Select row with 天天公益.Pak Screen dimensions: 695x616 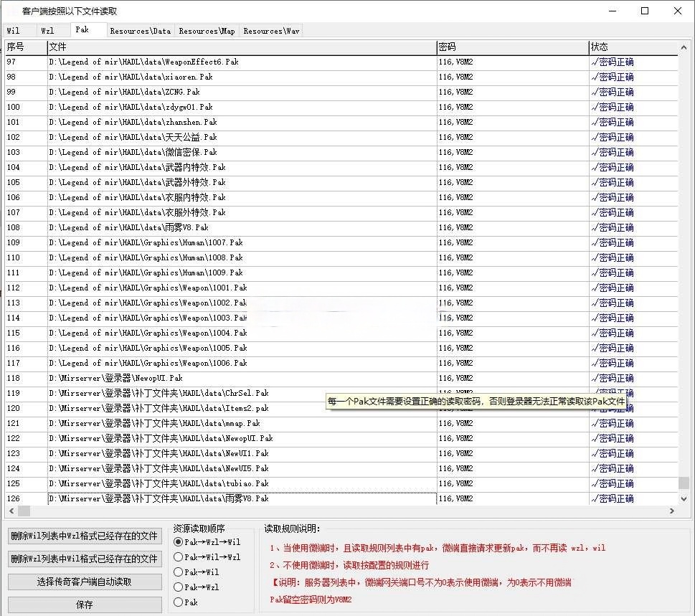pos(341,138)
